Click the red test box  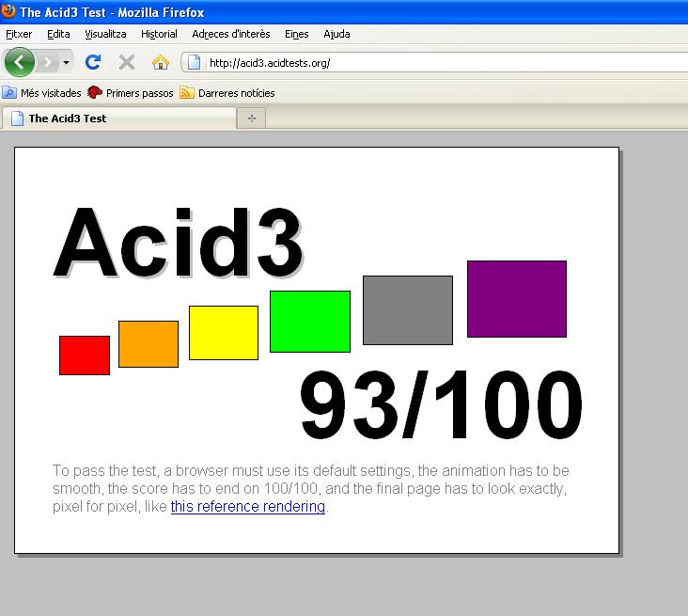point(85,355)
